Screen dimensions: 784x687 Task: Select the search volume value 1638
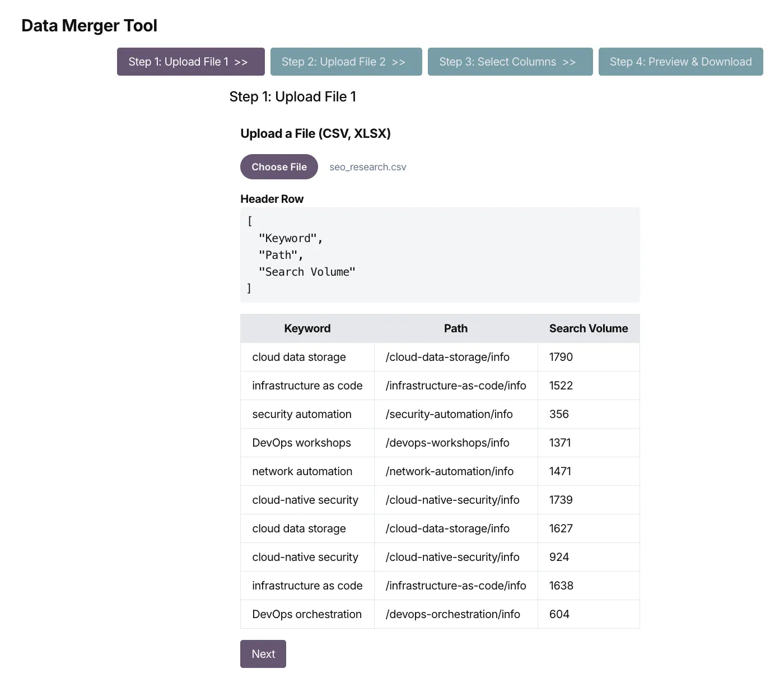(x=589, y=586)
